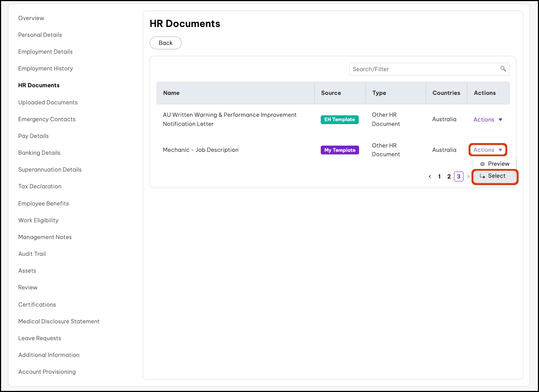Choose Select from the Actions menu

496,176
